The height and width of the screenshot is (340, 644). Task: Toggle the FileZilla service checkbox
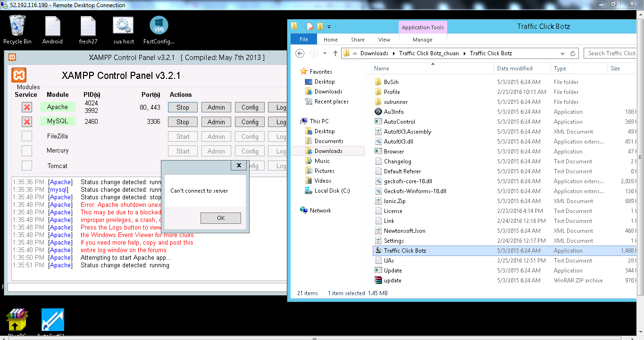[x=27, y=136]
